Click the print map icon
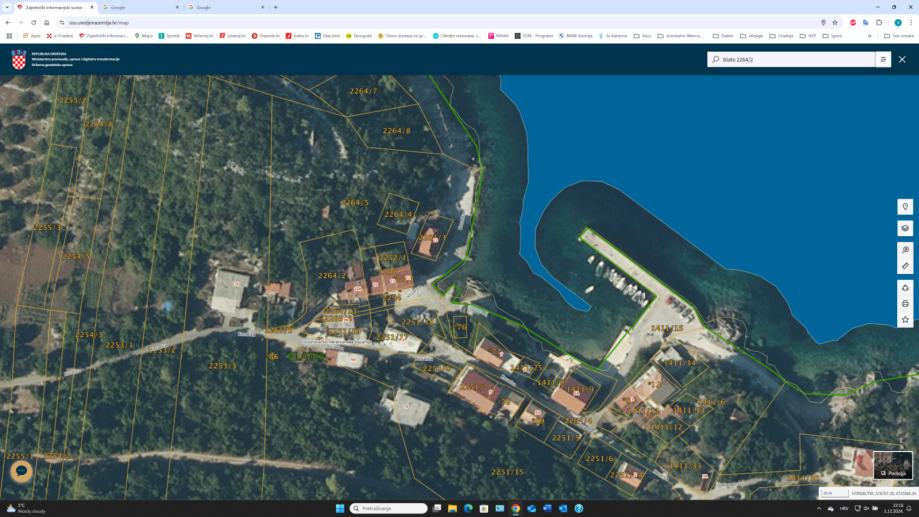The width and height of the screenshot is (919, 517). 905,304
